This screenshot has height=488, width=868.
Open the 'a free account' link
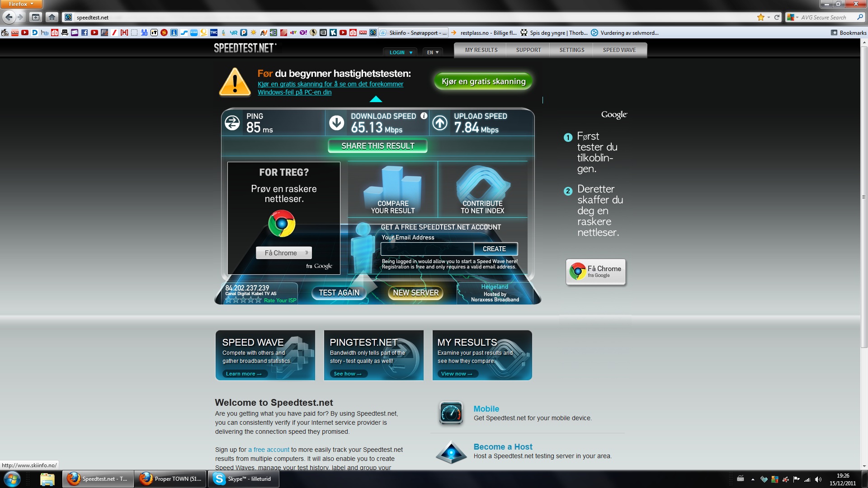(269, 450)
